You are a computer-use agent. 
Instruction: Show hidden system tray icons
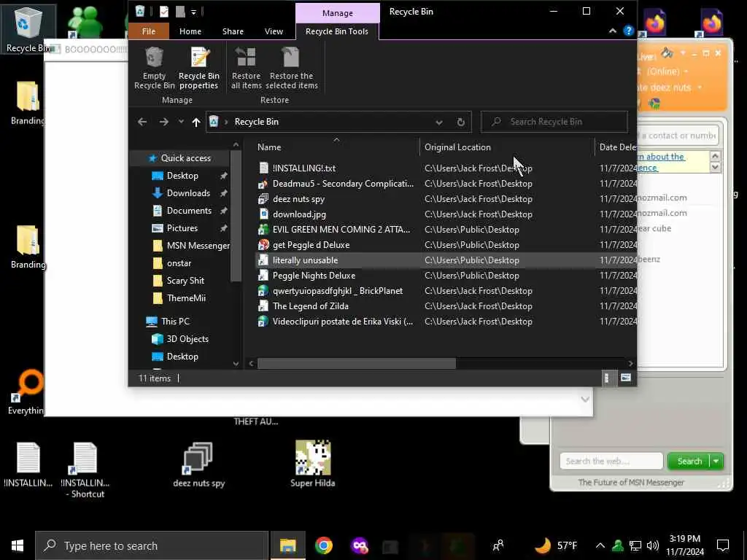[x=600, y=545]
